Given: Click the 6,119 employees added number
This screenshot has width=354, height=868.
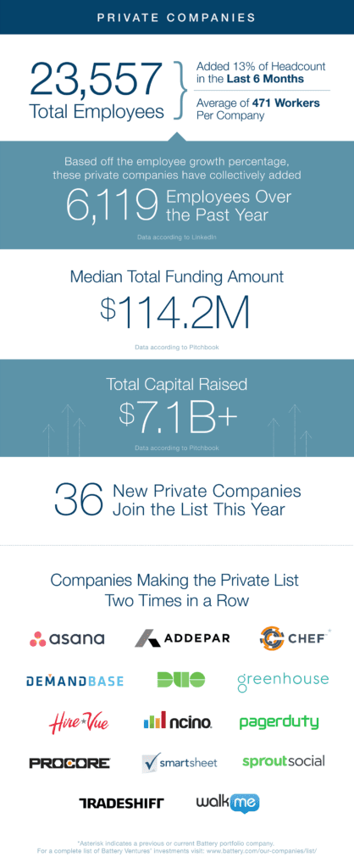Looking at the screenshot, I should click(111, 206).
